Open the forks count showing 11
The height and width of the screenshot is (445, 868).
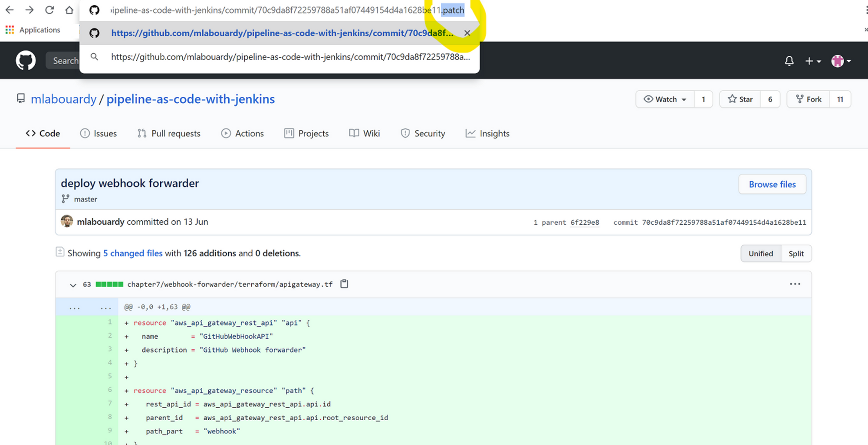click(x=840, y=99)
